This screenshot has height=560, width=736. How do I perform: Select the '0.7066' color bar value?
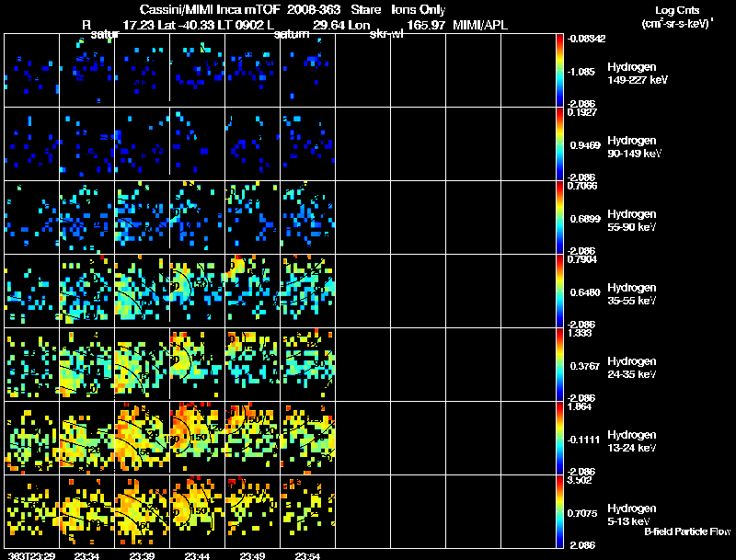pyautogui.click(x=581, y=186)
